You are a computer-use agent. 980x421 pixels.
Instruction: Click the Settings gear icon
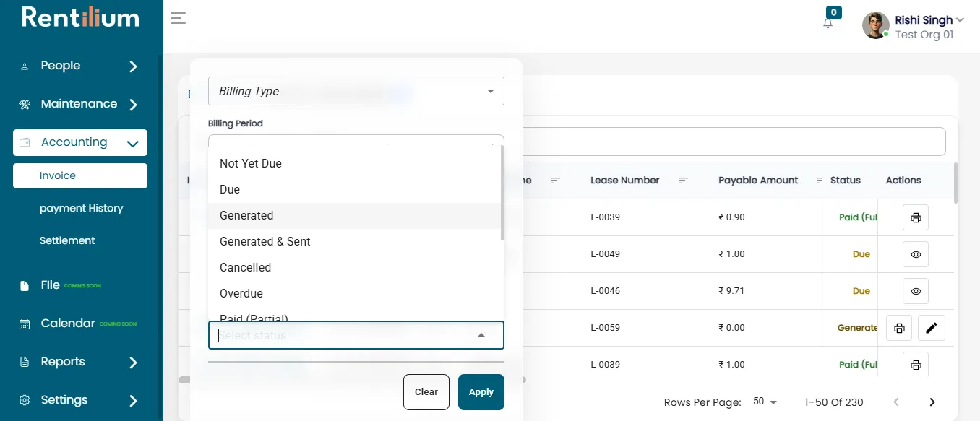[25, 400]
